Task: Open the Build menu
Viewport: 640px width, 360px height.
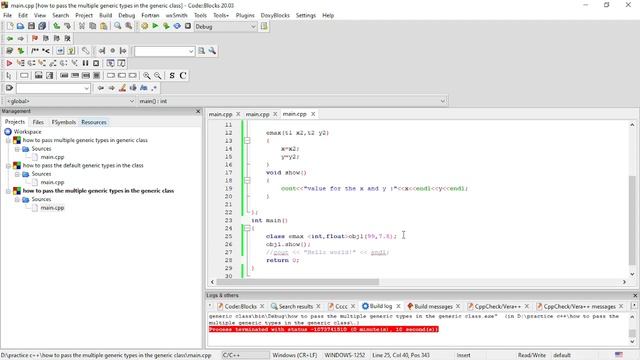Action: click(105, 15)
